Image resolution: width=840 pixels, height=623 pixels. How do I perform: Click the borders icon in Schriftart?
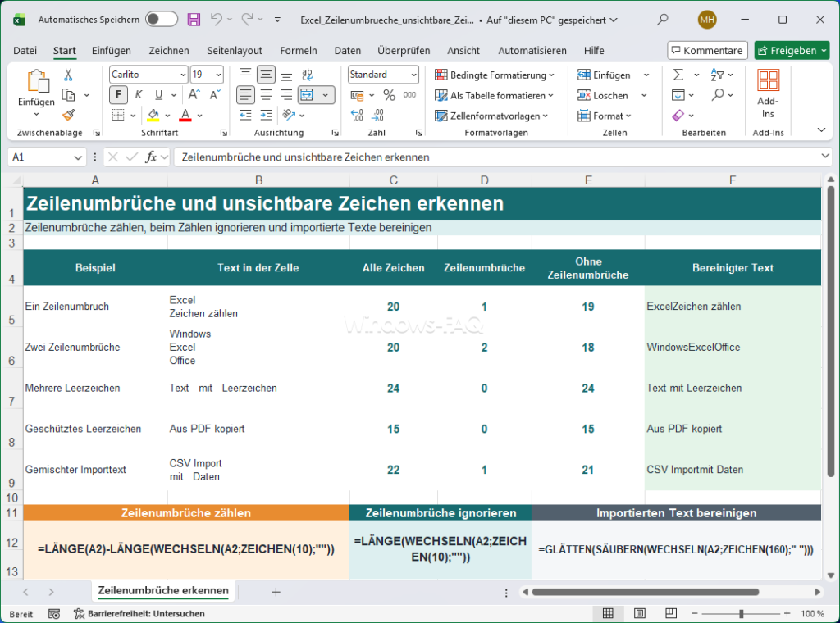pos(118,115)
